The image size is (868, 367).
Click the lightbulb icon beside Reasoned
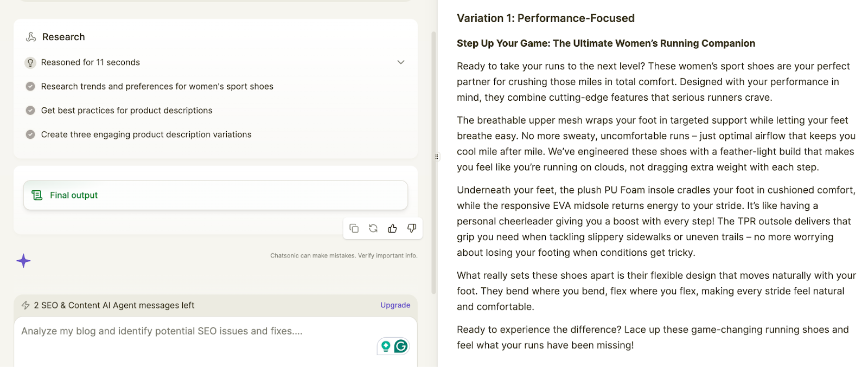[x=30, y=62]
